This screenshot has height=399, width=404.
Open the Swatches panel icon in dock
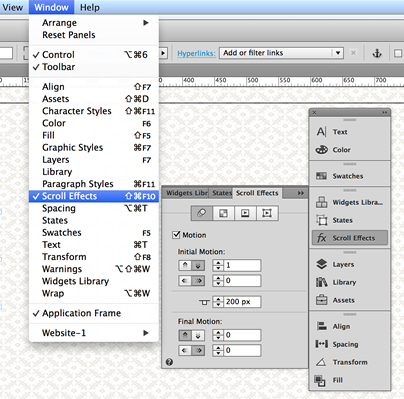pyautogui.click(x=321, y=176)
